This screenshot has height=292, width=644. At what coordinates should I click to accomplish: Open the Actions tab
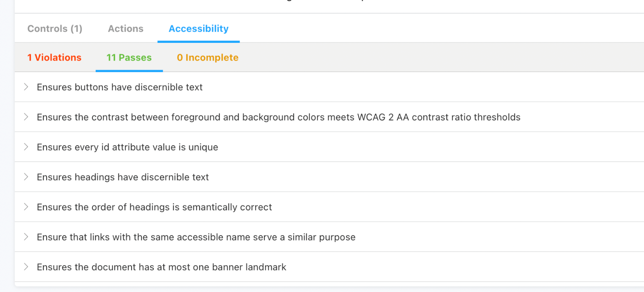point(126,29)
